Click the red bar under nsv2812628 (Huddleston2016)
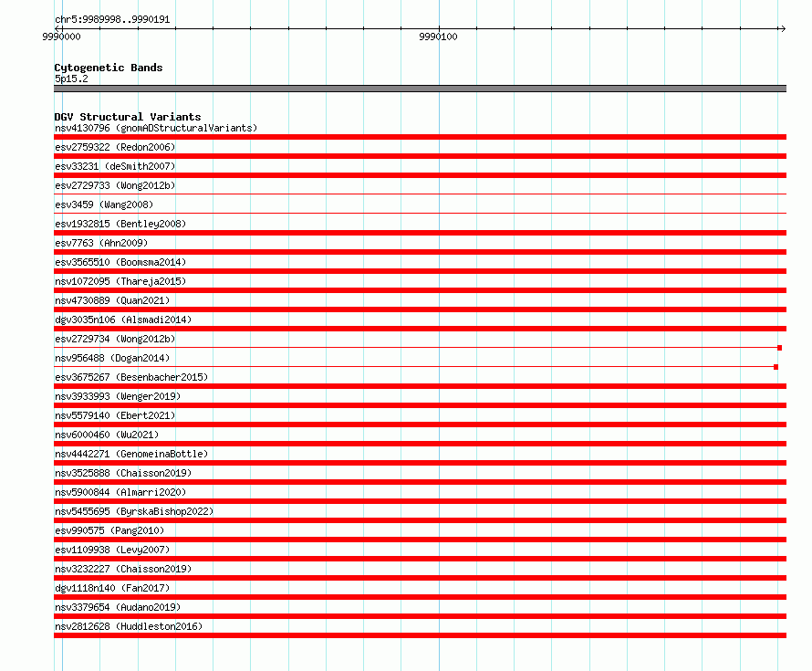Screen dimensions: 812x671 pyautogui.click(x=420, y=635)
